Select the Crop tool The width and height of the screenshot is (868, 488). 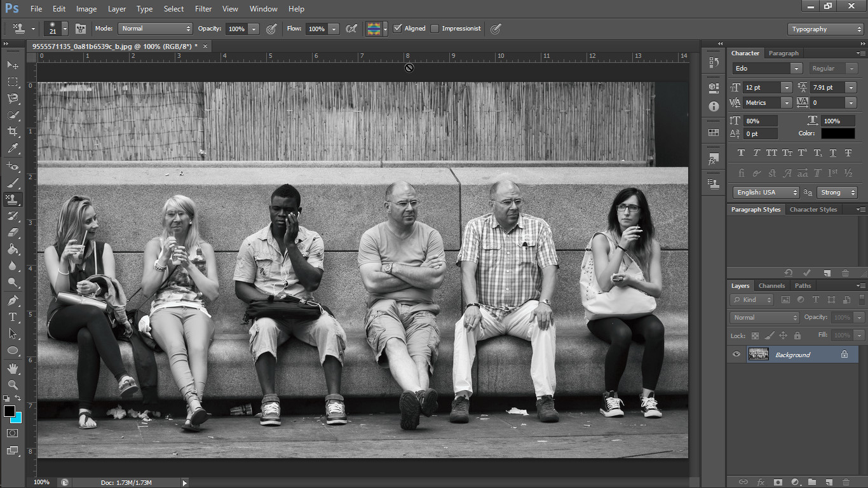(13, 132)
